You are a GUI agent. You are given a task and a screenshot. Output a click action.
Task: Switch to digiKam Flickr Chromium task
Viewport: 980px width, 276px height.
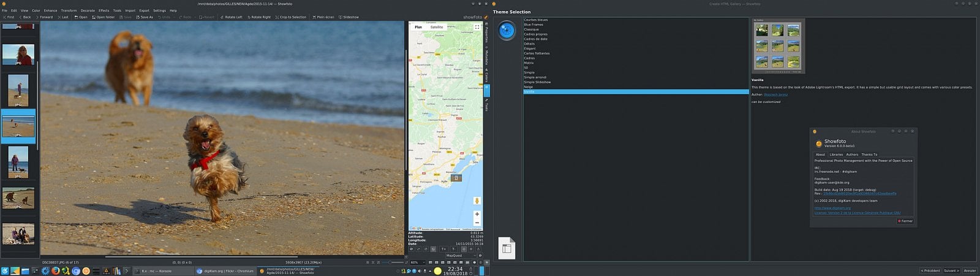(225, 270)
